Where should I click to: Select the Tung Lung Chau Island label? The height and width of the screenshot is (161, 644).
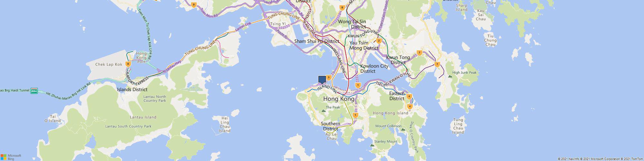click(458, 126)
